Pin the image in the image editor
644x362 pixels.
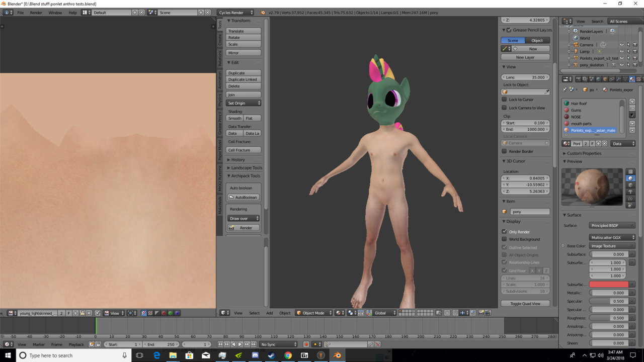pyautogui.click(x=98, y=313)
